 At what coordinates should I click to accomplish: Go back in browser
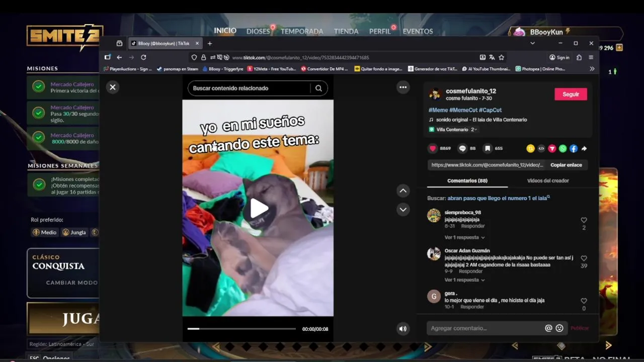119,57
